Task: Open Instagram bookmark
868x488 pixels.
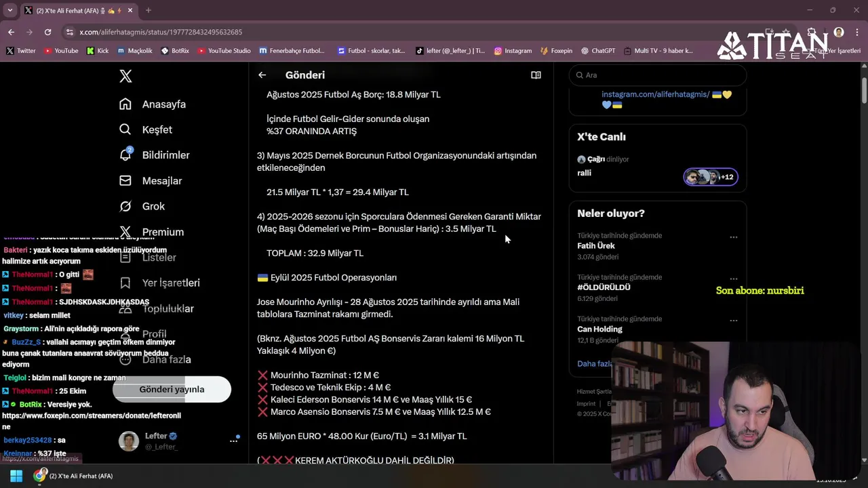Action: click(x=513, y=51)
